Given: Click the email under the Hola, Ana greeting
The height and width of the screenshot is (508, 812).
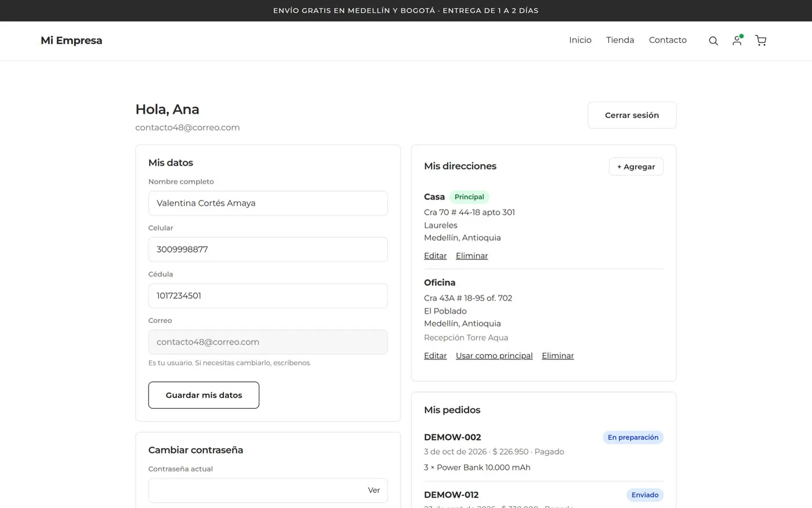Looking at the screenshot, I should click(187, 128).
